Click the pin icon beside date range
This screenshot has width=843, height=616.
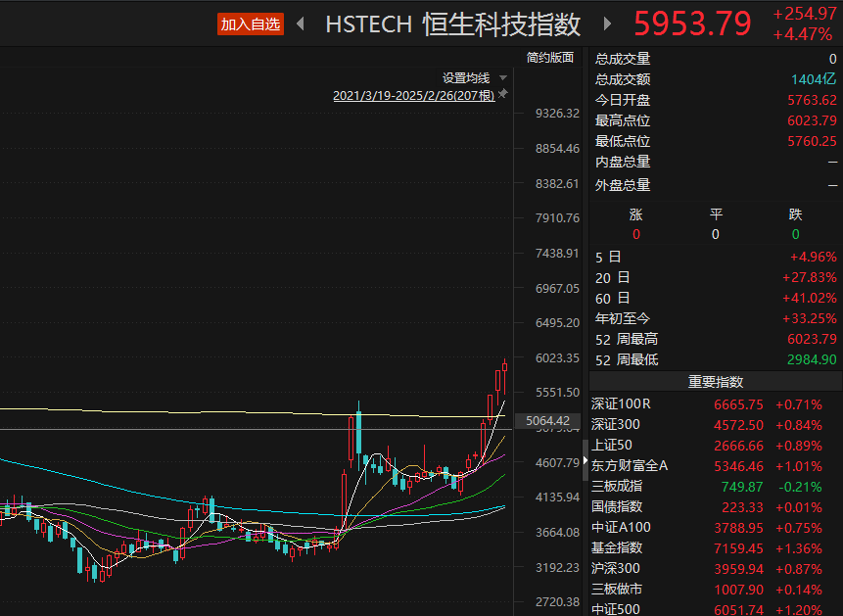503,95
